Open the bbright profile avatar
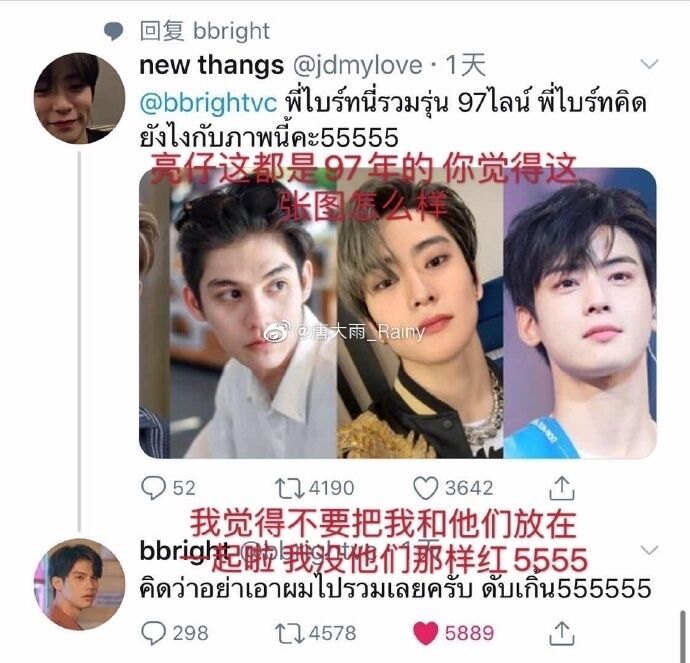This screenshot has width=690, height=663. [79, 584]
